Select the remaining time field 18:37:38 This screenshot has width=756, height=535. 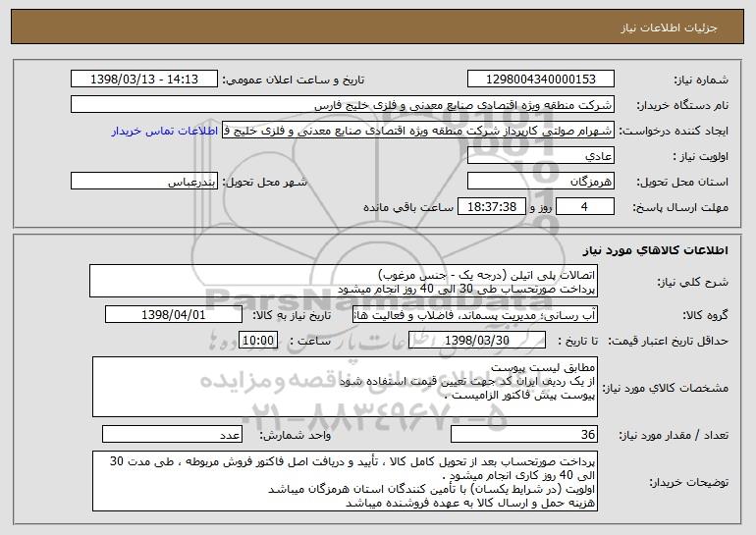point(491,207)
